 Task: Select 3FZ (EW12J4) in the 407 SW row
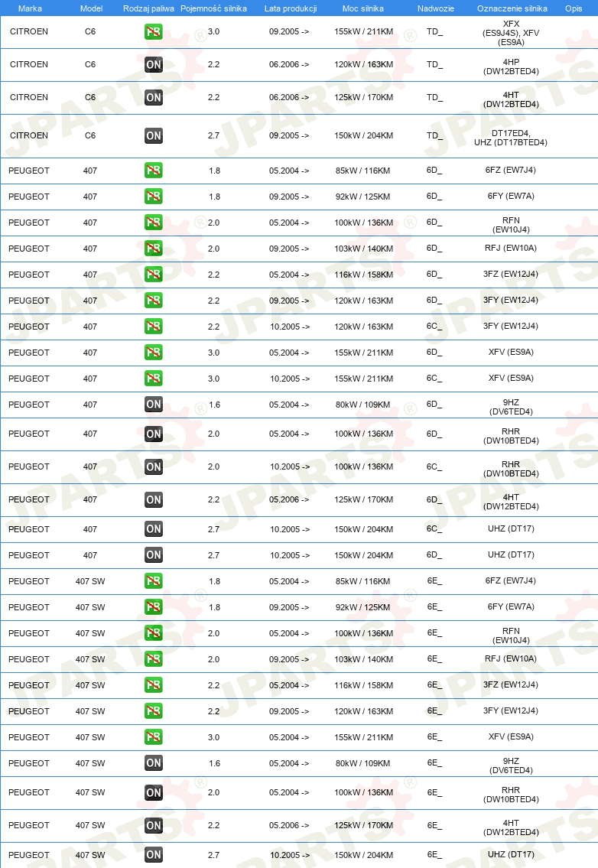coord(511,684)
